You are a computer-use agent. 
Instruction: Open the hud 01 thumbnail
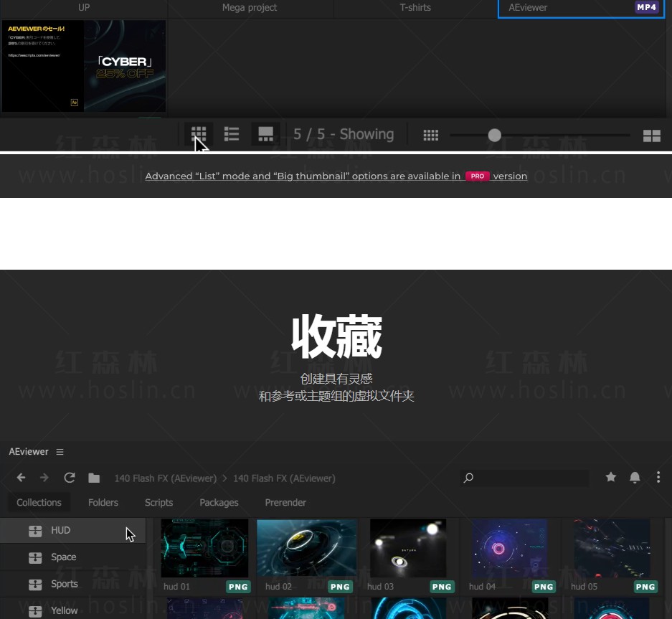[204, 548]
